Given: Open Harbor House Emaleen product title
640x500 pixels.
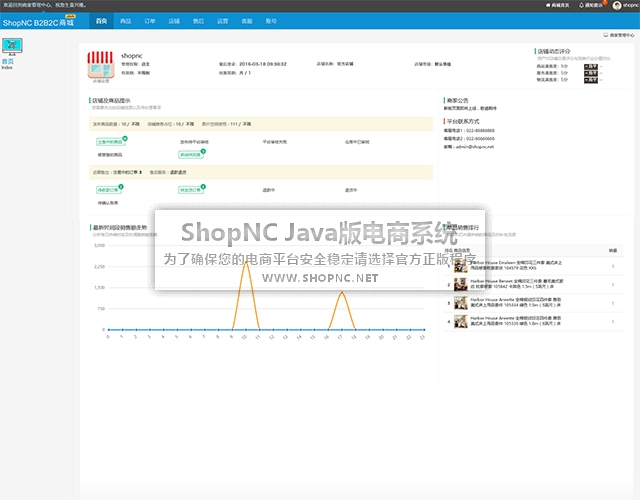Looking at the screenshot, I should [516, 265].
